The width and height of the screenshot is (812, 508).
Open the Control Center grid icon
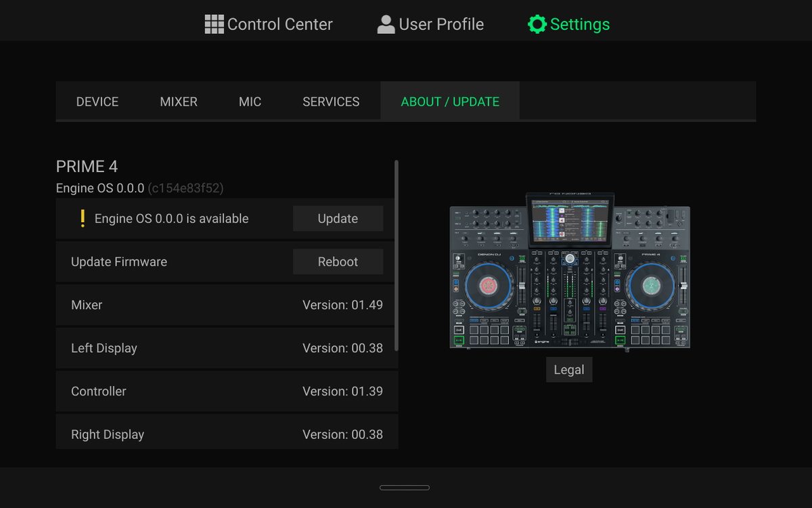click(214, 24)
